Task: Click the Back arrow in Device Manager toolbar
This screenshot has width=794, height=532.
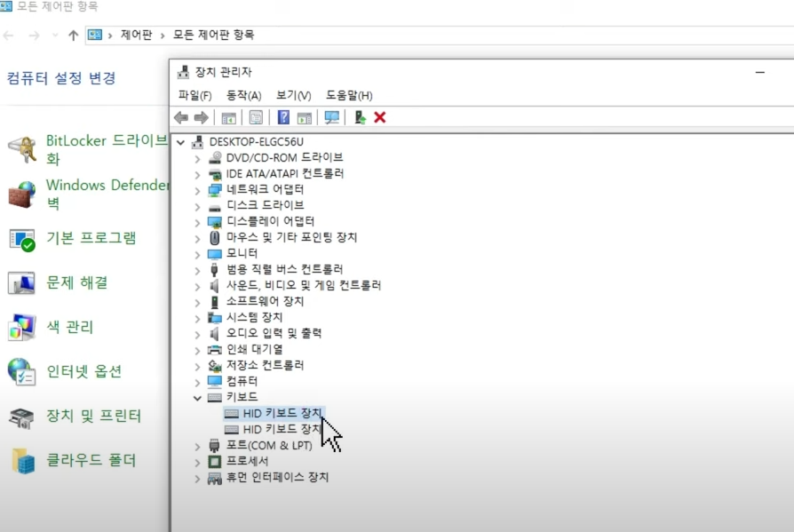Action: click(x=182, y=116)
